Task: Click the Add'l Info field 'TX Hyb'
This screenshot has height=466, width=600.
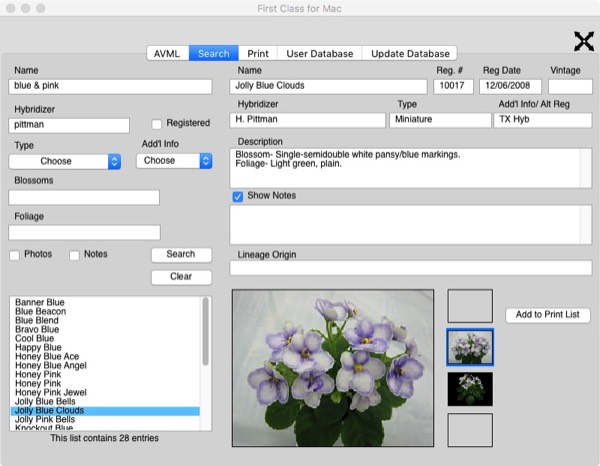Action: [543, 120]
